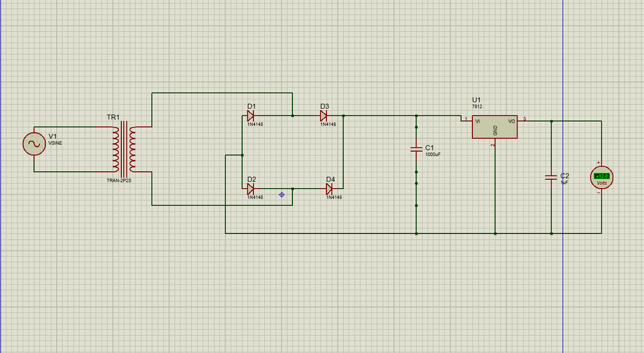
Task: Click the junction dot right of D3 cathode
Action: (343, 116)
